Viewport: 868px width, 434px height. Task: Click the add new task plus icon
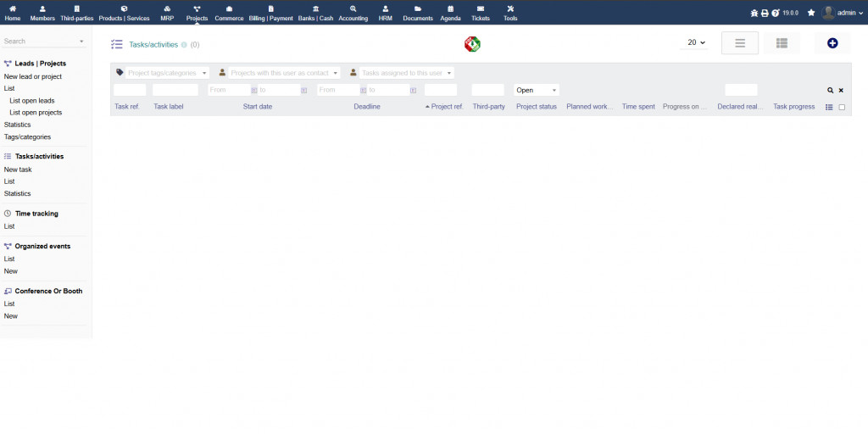tap(832, 43)
